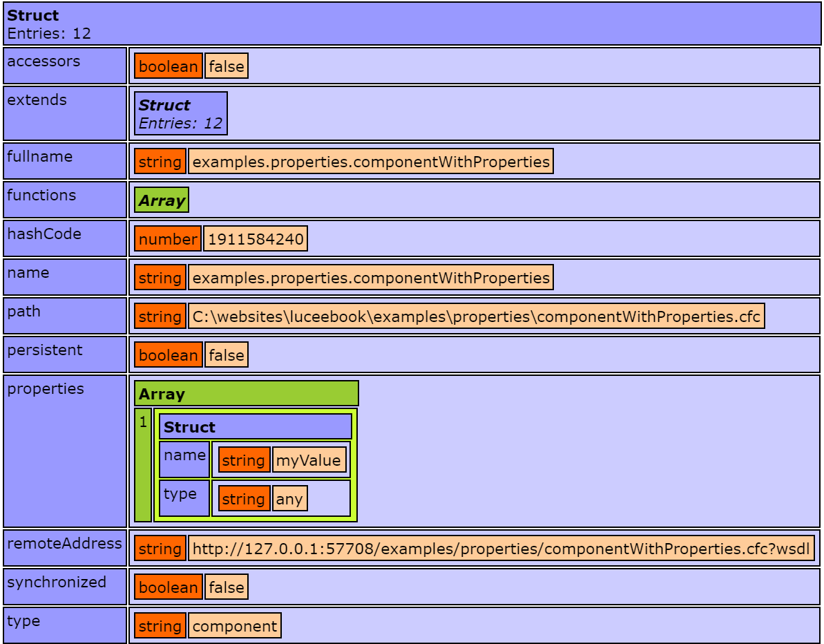Click the synchronized key cell
824x644 pixels.
click(65, 587)
